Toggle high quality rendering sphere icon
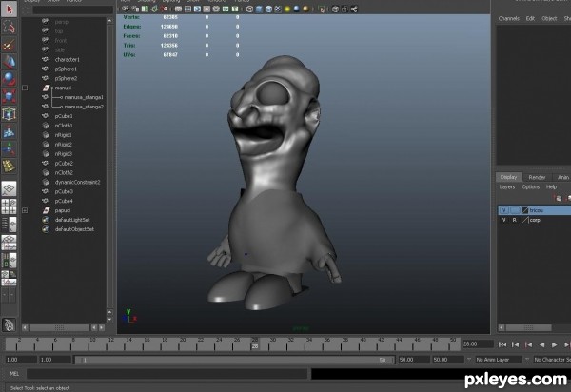 coord(305,9)
